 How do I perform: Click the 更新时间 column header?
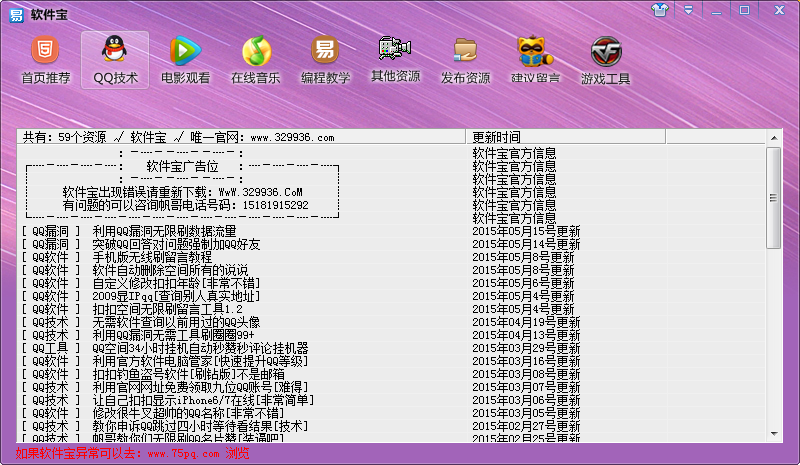[x=565, y=137]
